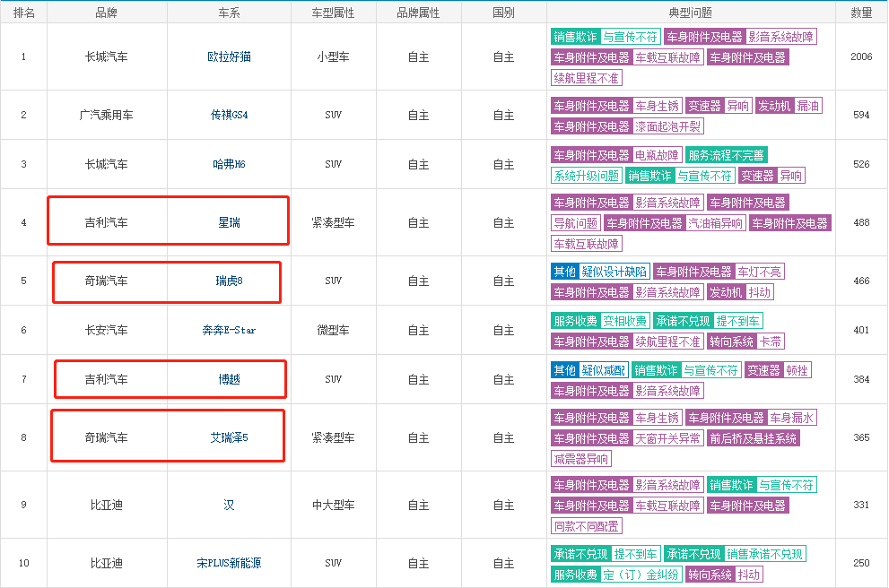Click the 品牌属性 column header

pos(418,13)
